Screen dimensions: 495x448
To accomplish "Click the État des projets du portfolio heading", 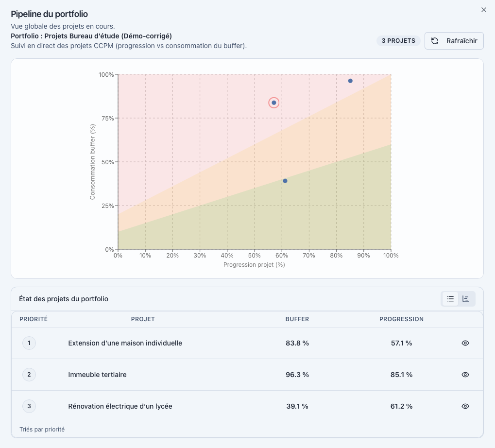I will pyautogui.click(x=64, y=299).
